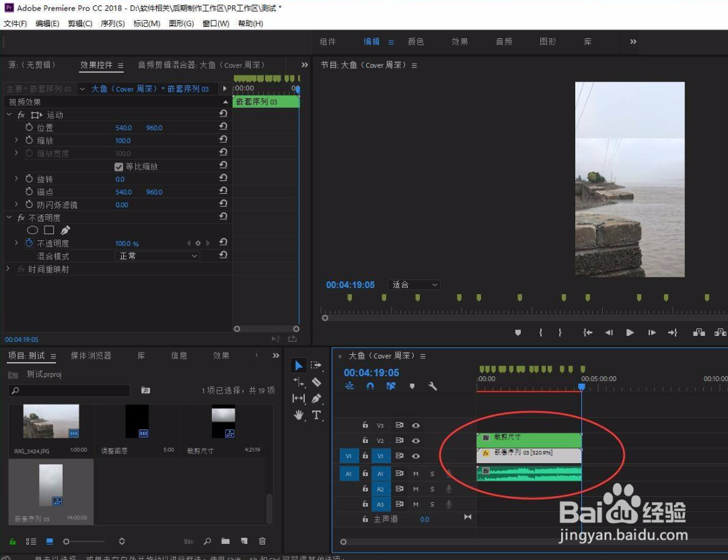
Task: Click Add Marker icon in timeline
Action: (x=412, y=386)
